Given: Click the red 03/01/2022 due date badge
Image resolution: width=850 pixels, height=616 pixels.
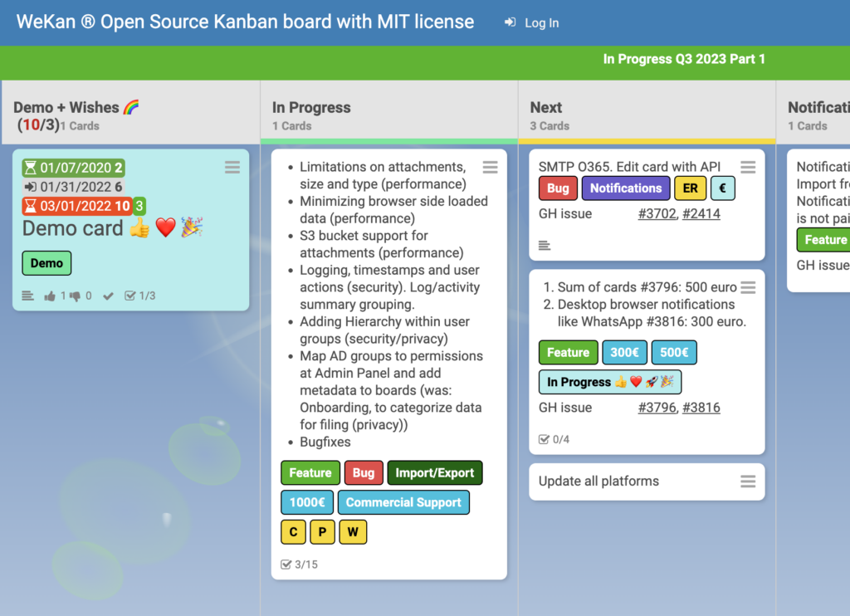Looking at the screenshot, I should tap(77, 206).
